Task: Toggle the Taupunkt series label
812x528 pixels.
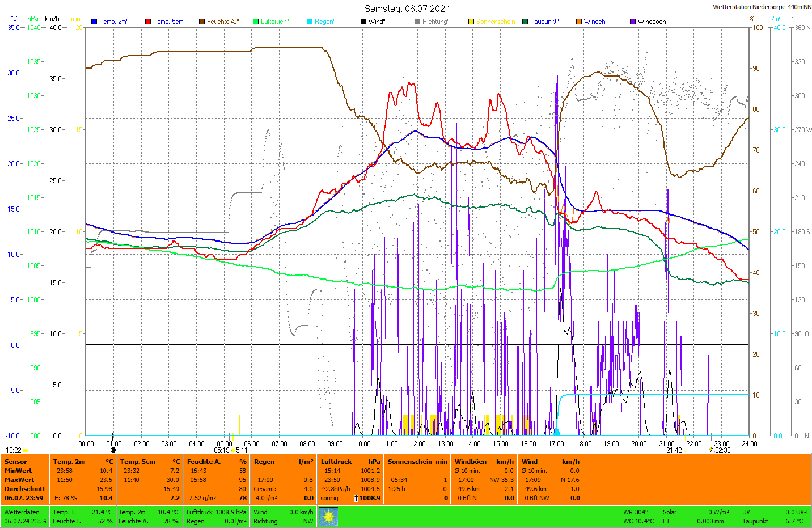Action: click(544, 22)
